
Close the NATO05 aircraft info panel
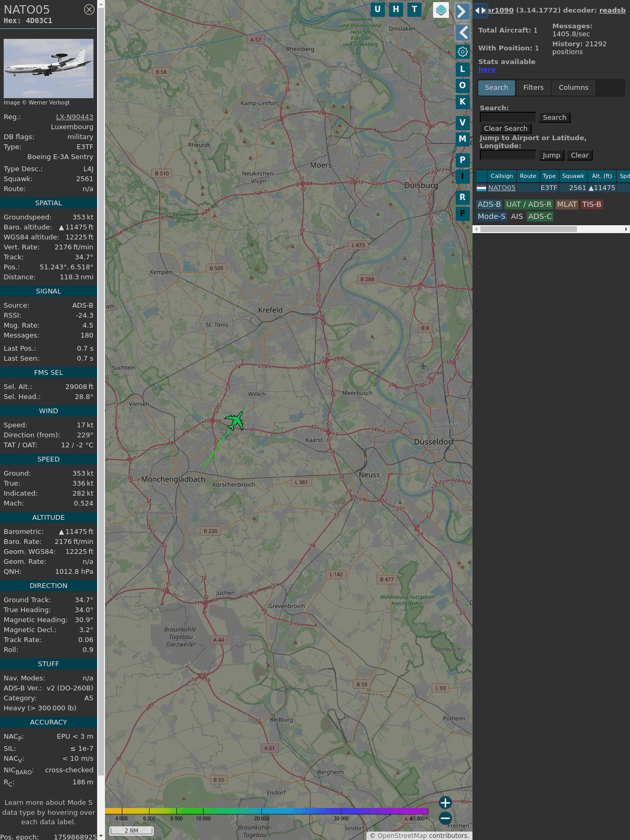pos(89,9)
